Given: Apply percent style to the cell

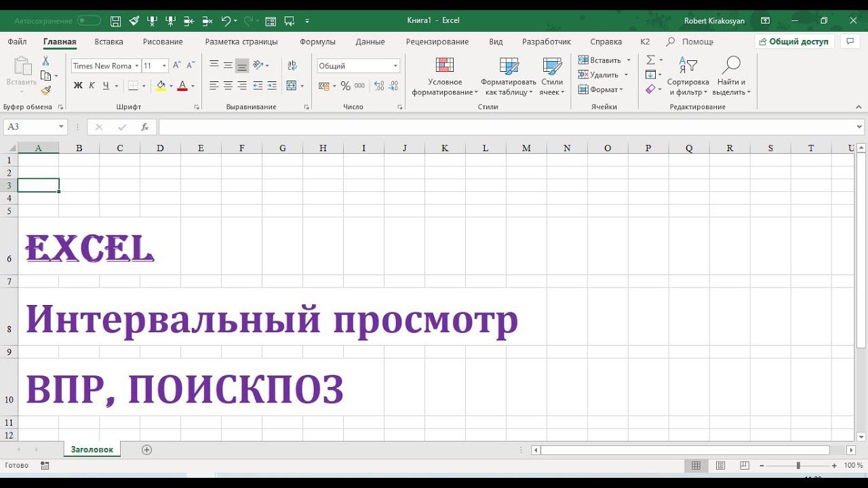Looking at the screenshot, I should pyautogui.click(x=345, y=85).
